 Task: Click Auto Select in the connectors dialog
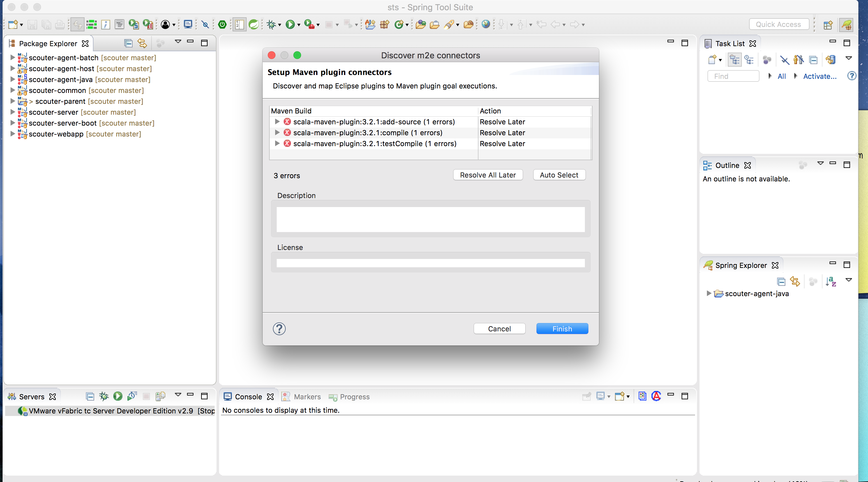point(559,175)
